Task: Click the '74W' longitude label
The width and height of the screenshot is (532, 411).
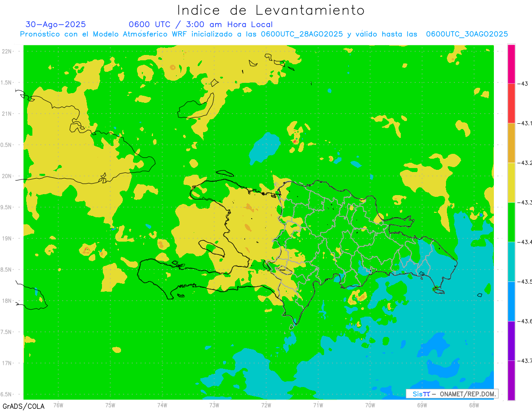Action: tap(162, 405)
